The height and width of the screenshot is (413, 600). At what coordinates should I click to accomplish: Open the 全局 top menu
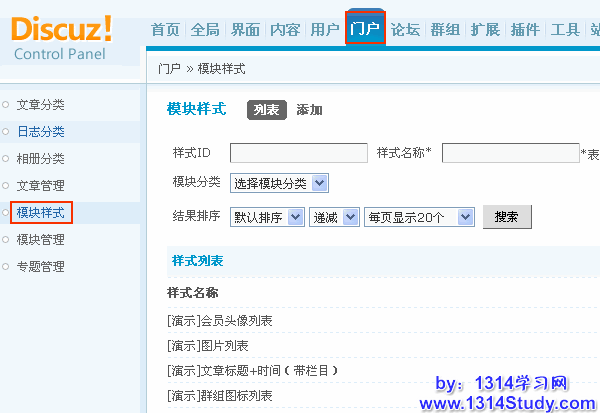point(205,29)
